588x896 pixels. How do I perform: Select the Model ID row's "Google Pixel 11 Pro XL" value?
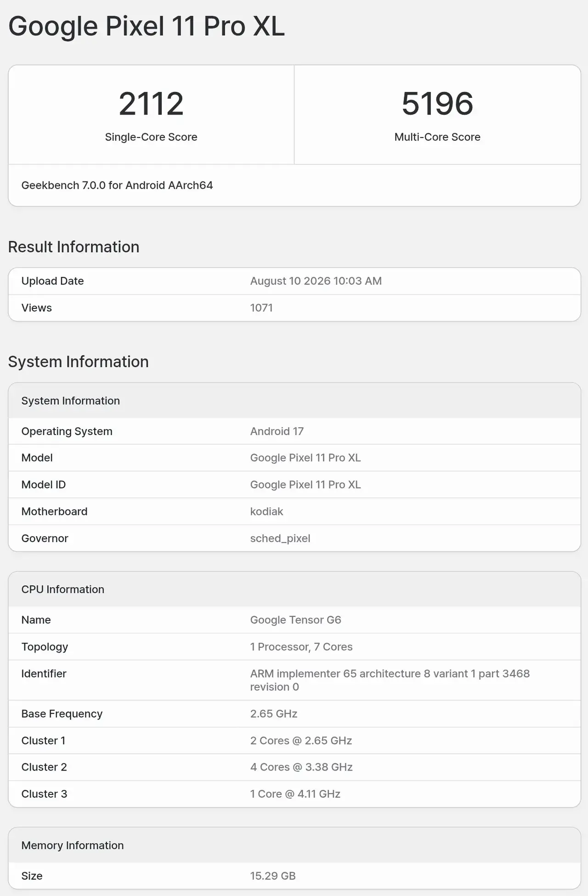coord(305,485)
